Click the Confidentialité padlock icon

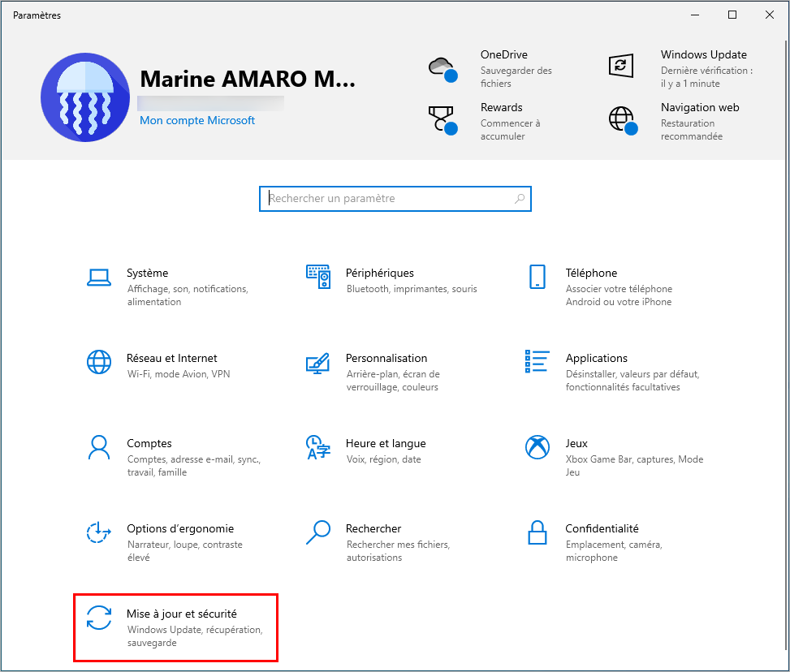pos(537,532)
